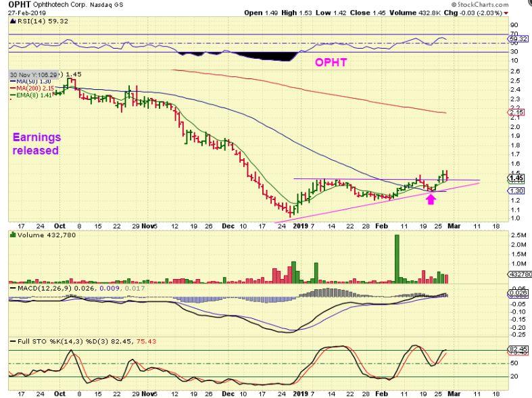
Task: Click the 2.6 price axis label
Action: tap(515, 71)
